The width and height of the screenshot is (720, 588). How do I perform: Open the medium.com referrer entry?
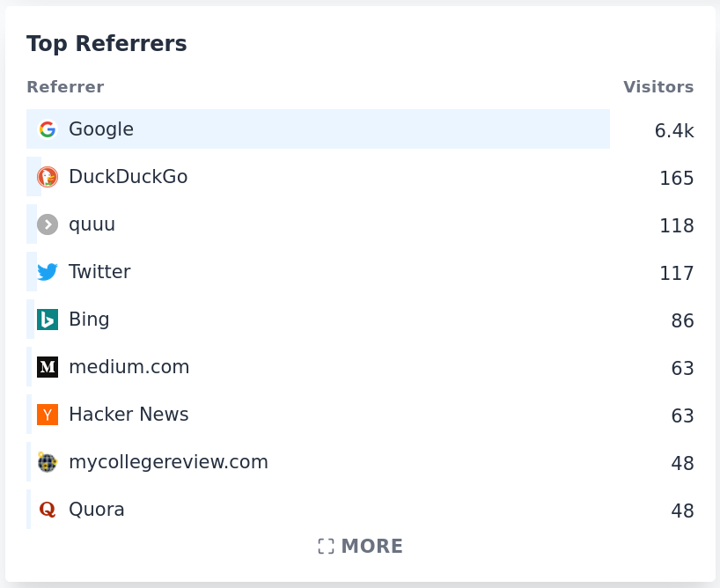pos(129,367)
